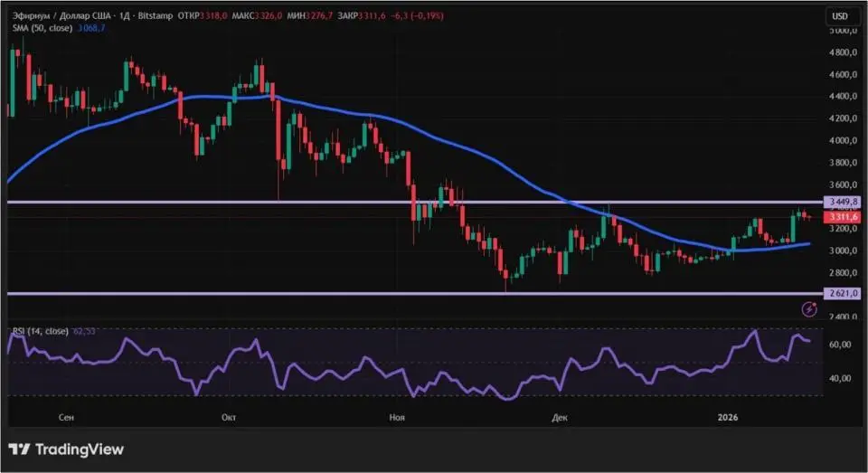Click the 4 000,0 price axis label
868x473 pixels.
coord(843,141)
